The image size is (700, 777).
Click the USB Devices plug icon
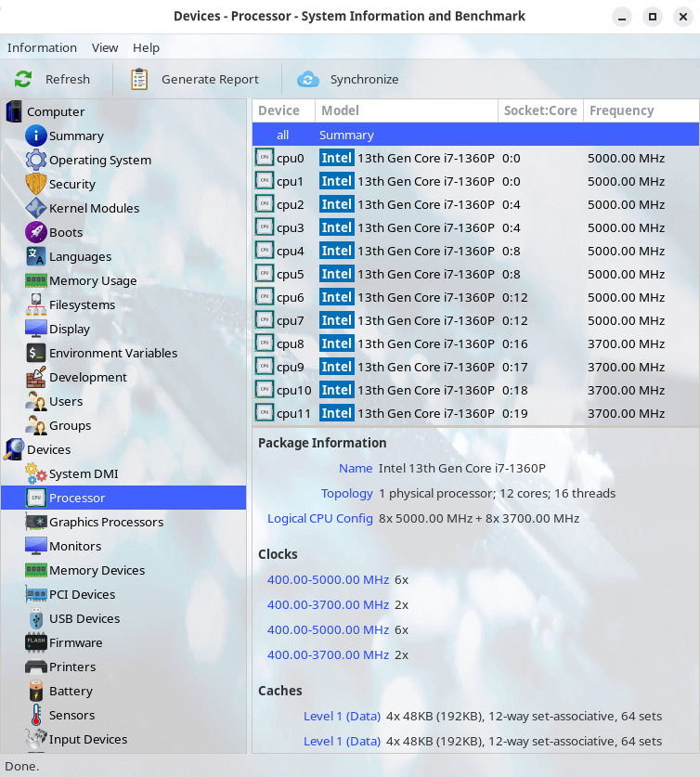coord(36,618)
